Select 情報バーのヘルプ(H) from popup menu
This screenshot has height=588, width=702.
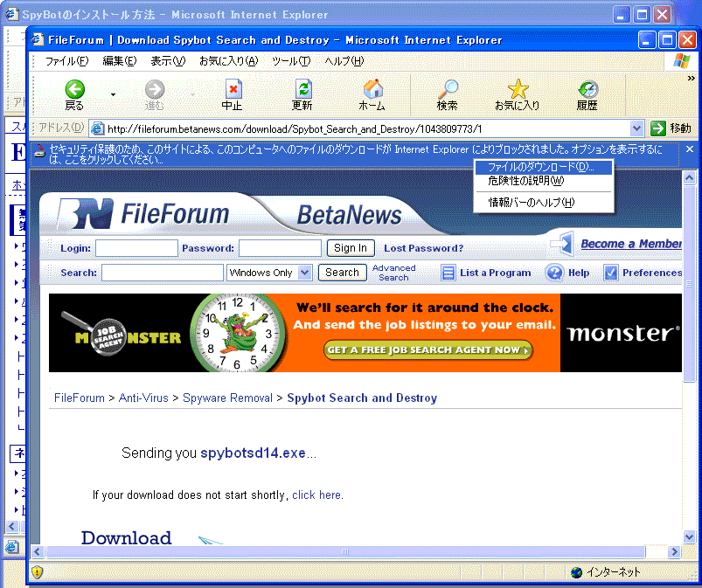click(544, 203)
